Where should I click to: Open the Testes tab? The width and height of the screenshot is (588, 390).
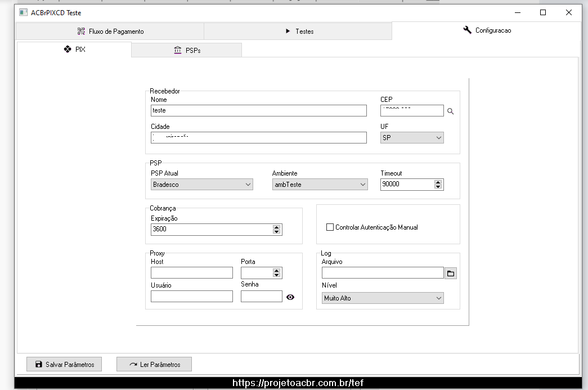coord(298,32)
